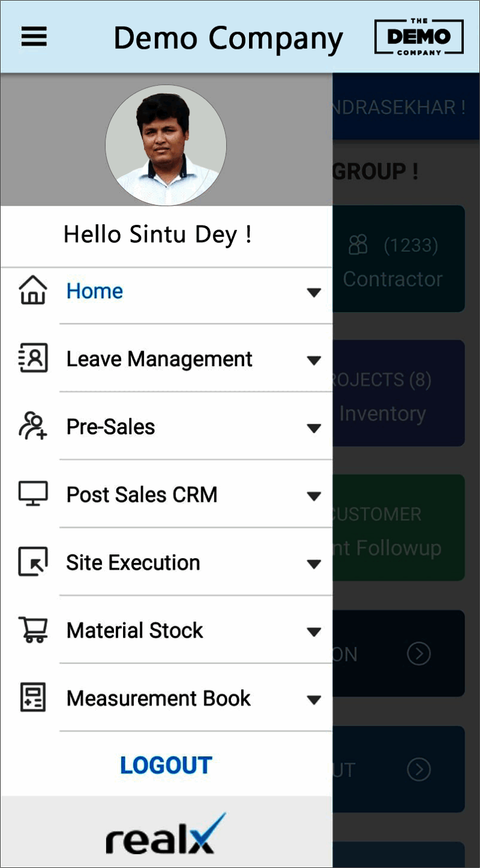
Task: Open the navigation drawer hamburger menu
Action: (33, 36)
